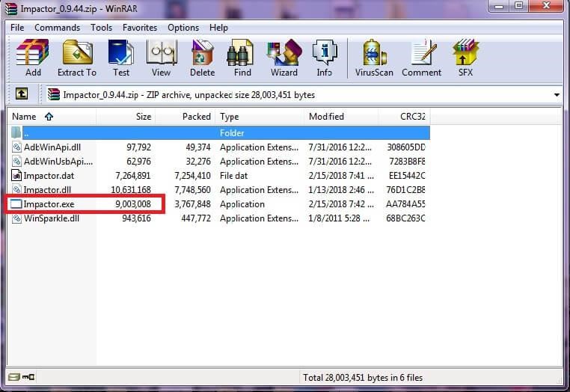The width and height of the screenshot is (570, 392).
Task: Sort by Type column header
Action: click(260, 117)
